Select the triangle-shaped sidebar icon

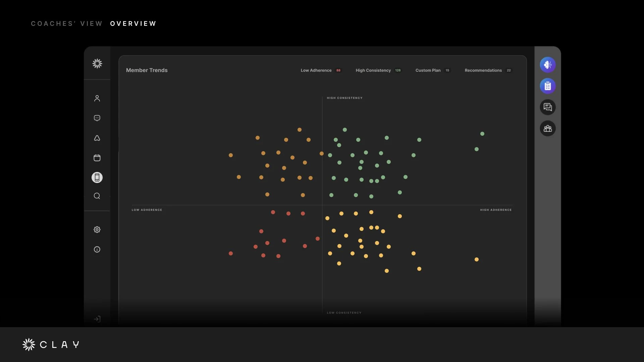click(97, 138)
